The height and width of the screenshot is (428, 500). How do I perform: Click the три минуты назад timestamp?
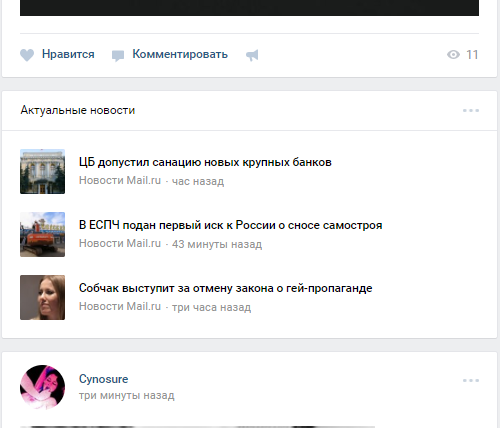click(127, 396)
